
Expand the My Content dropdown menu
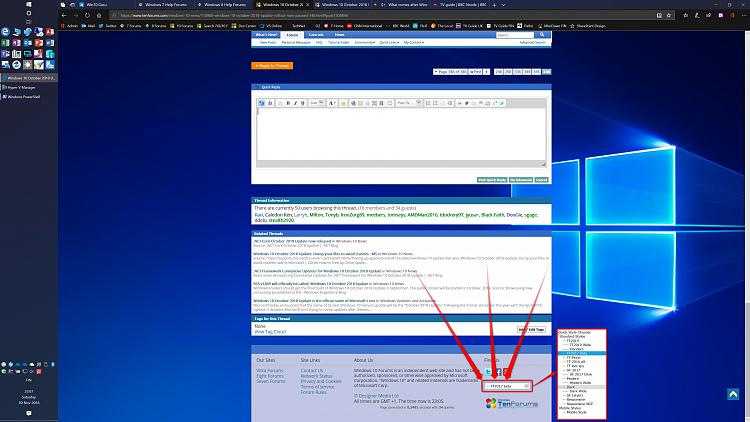click(x=414, y=43)
